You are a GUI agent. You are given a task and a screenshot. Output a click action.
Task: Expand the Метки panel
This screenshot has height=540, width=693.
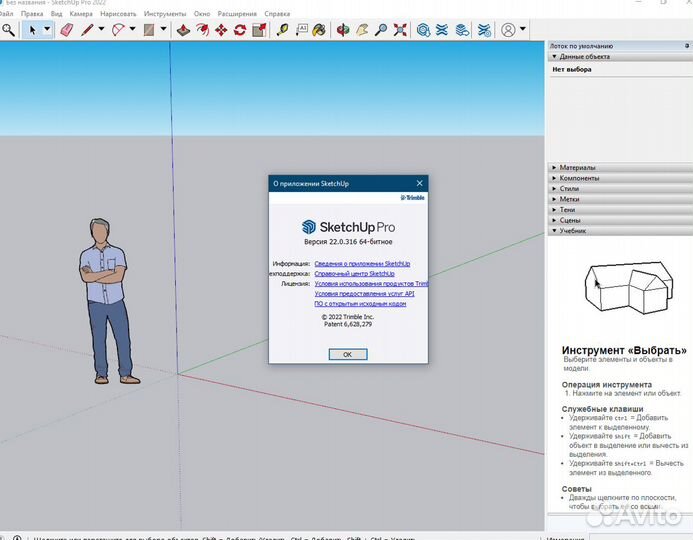(x=620, y=199)
